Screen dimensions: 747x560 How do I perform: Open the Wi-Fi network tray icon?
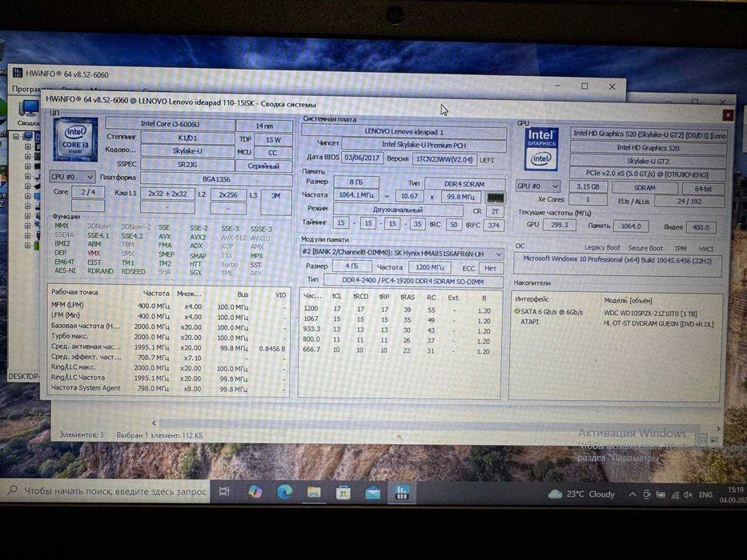pyautogui.click(x=675, y=495)
